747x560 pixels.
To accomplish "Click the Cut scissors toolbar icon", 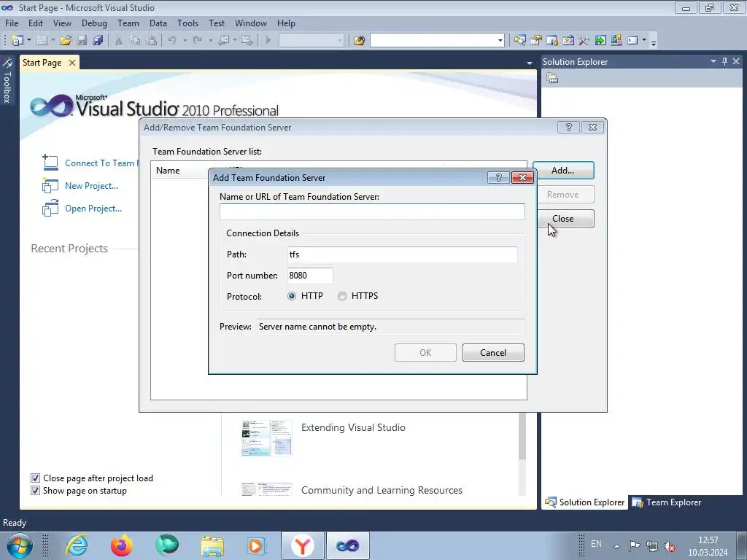I will point(119,41).
